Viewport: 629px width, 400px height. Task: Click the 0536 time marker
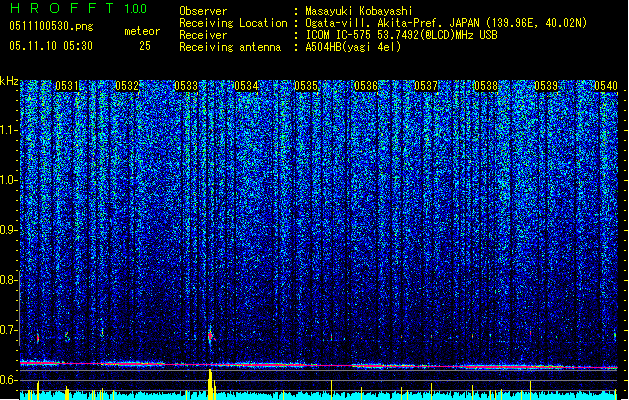pos(366,86)
